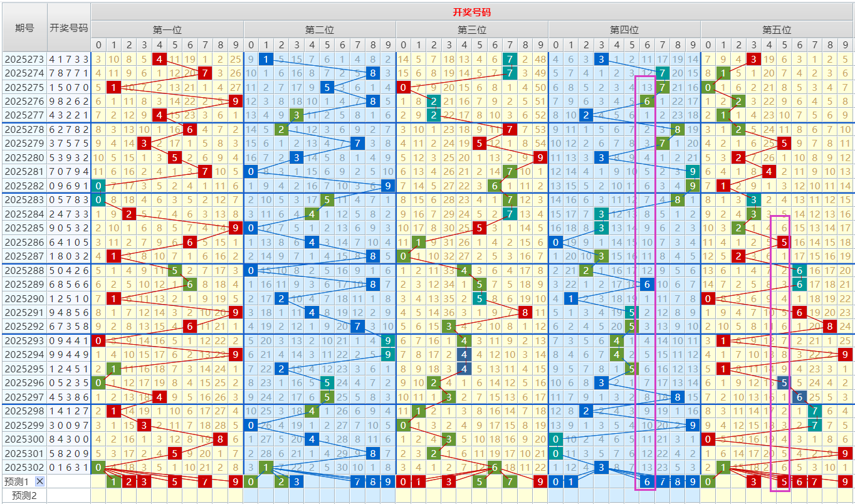Select the 第五位 column group header
The width and height of the screenshot is (855, 504).
click(x=777, y=29)
